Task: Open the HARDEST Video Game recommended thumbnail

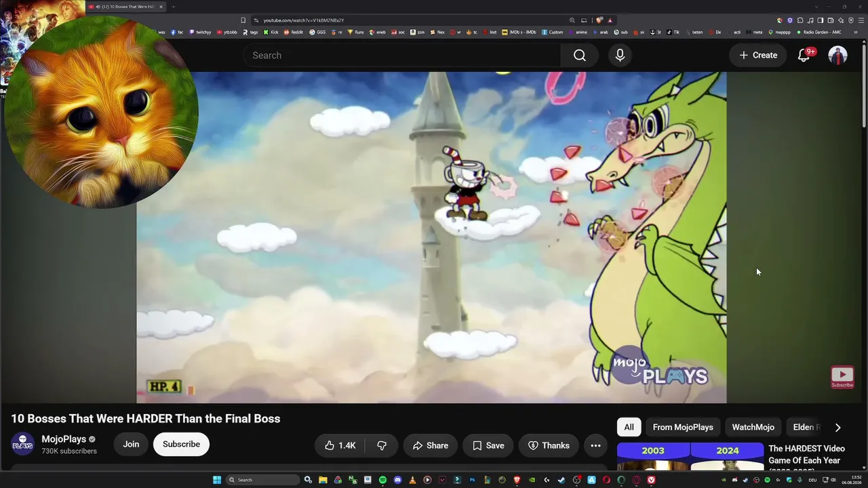Action: point(690,457)
